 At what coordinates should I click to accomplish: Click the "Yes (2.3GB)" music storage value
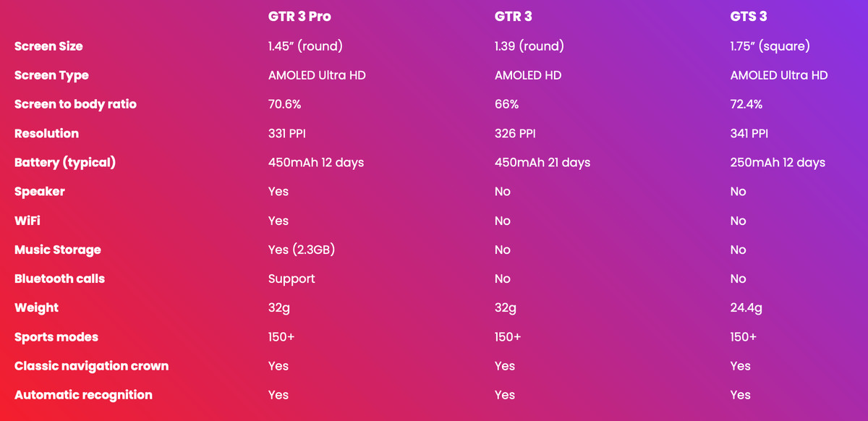click(302, 250)
